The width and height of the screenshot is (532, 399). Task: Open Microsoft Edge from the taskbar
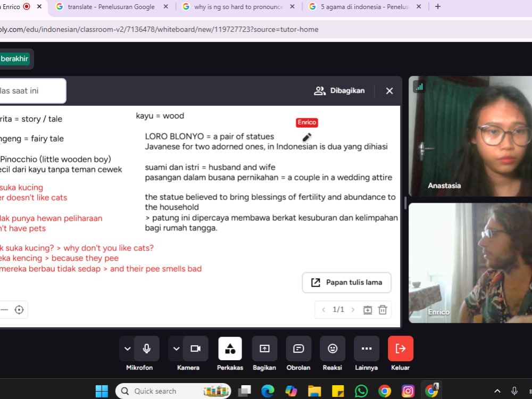point(268,391)
